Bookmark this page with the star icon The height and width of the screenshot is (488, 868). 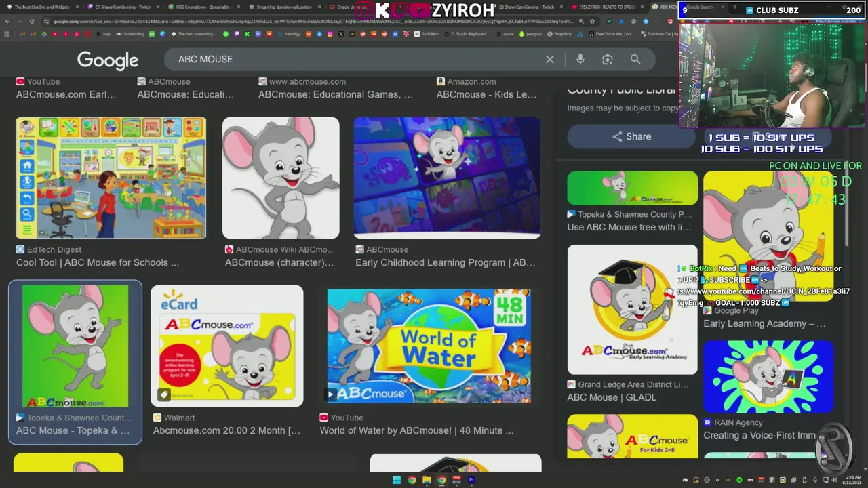tap(592, 21)
